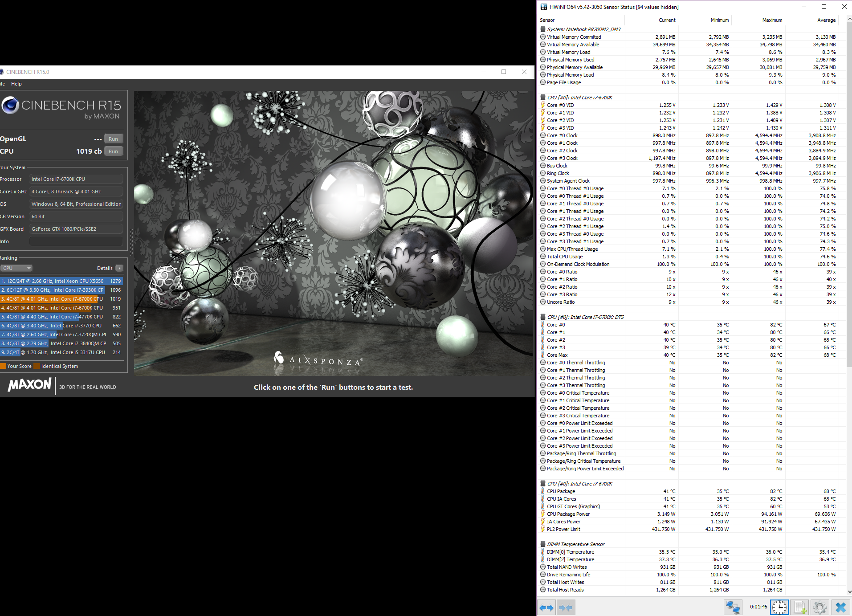Click the Cores x GHz field value
Screen dimensions: 852x616
pyautogui.click(x=76, y=192)
